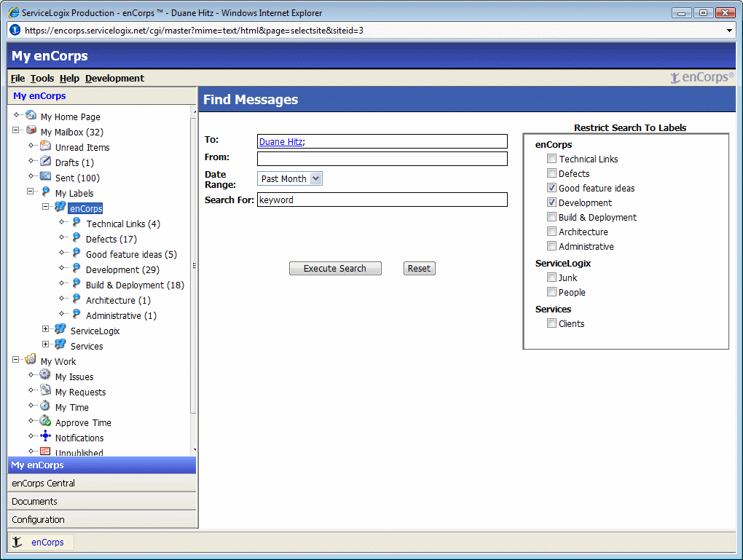Switch to the Documents pane
Image resolution: width=743 pixels, height=560 pixels.
(x=102, y=501)
